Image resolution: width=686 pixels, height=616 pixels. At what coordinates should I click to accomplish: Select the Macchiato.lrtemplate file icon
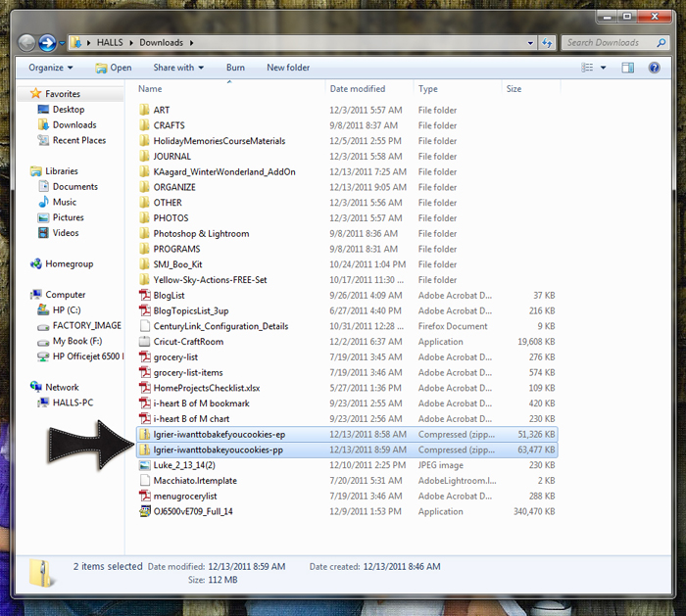[144, 480]
